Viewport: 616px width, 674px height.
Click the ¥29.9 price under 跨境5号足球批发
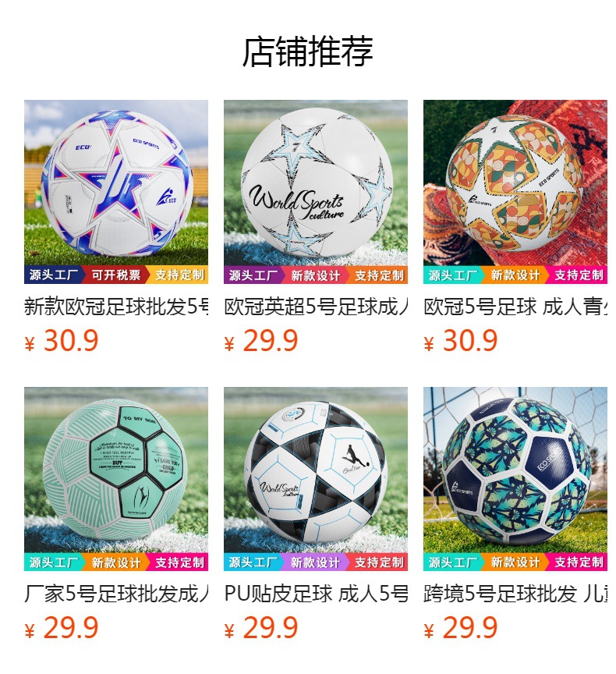click(461, 628)
